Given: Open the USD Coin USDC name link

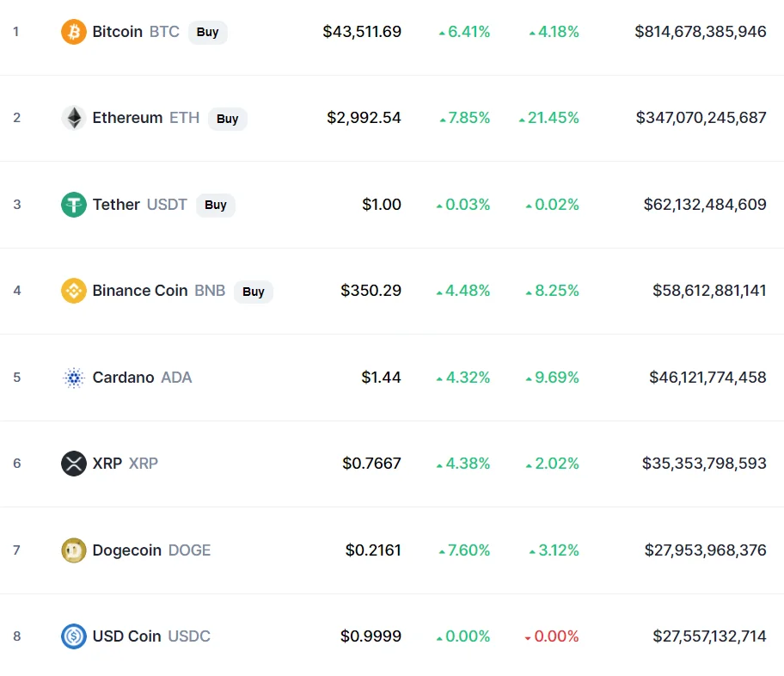Looking at the screenshot, I should tap(151, 636).
